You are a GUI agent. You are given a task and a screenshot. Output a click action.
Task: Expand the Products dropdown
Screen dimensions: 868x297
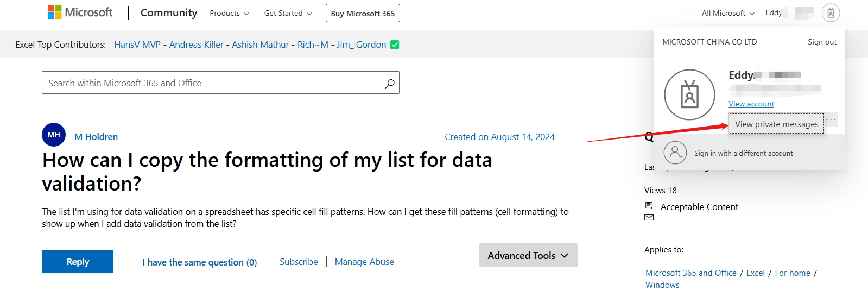[x=229, y=13]
